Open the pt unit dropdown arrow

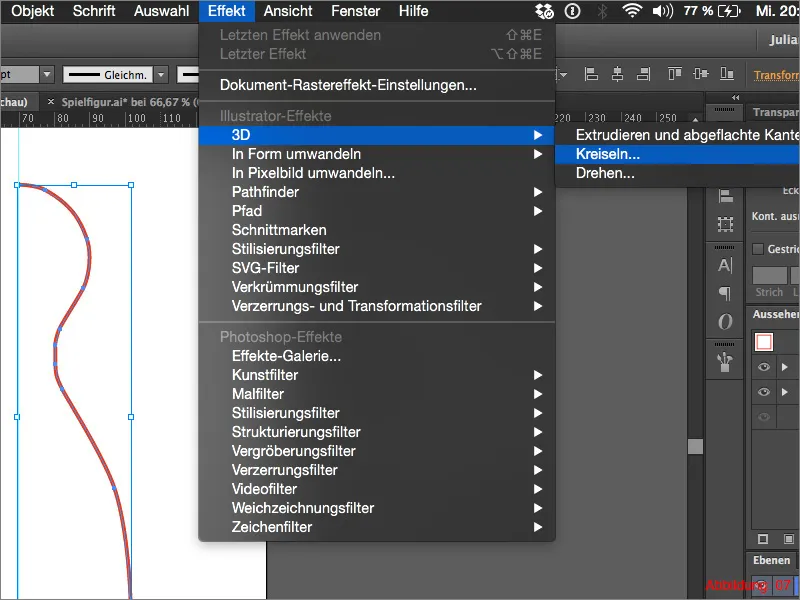point(47,74)
